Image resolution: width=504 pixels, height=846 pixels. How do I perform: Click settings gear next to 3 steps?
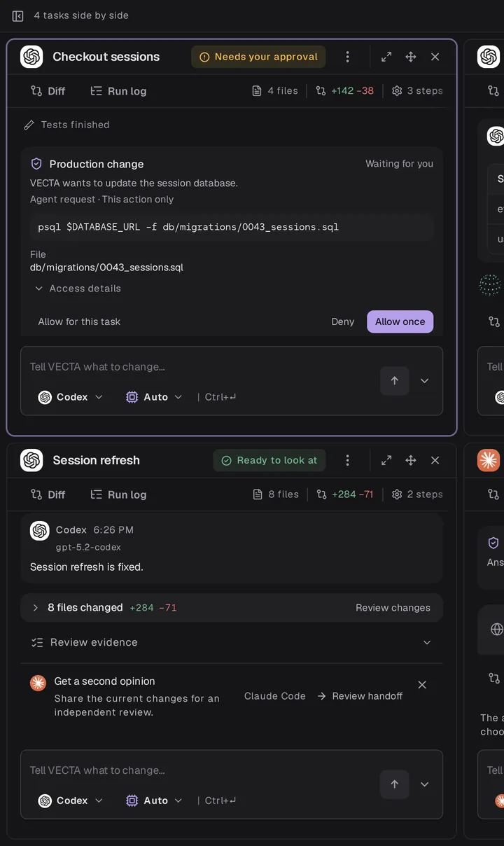tap(397, 91)
